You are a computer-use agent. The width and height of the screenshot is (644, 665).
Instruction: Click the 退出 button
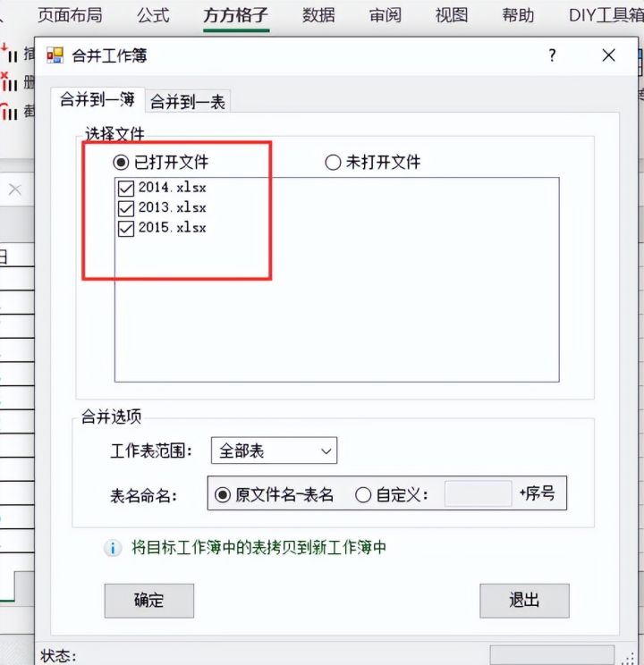tap(524, 601)
